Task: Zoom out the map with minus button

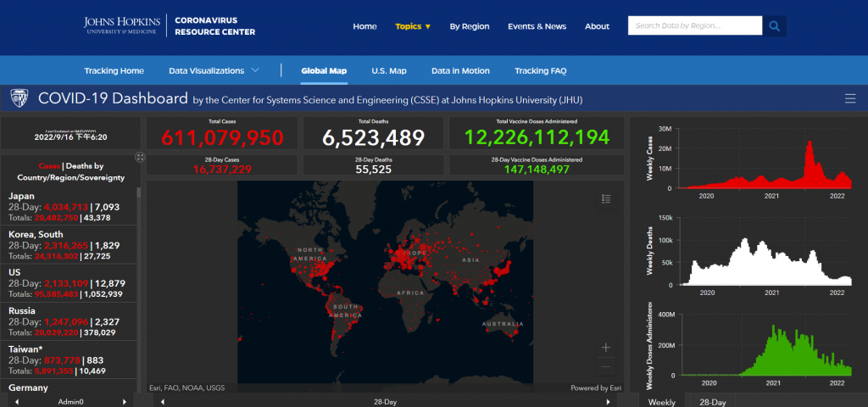Action: [x=606, y=366]
